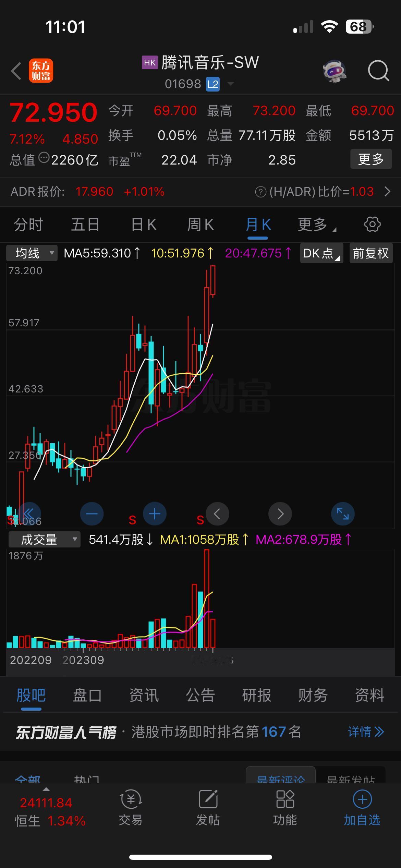This screenshot has width=401, height=868.
Task: Tap the 10:51.976 moving average value
Action: 182,253
